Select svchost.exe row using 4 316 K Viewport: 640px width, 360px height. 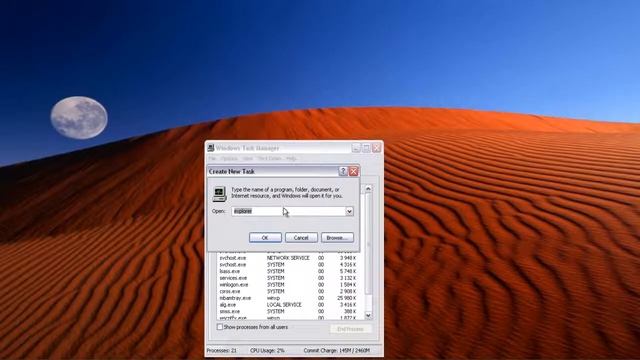(288, 264)
